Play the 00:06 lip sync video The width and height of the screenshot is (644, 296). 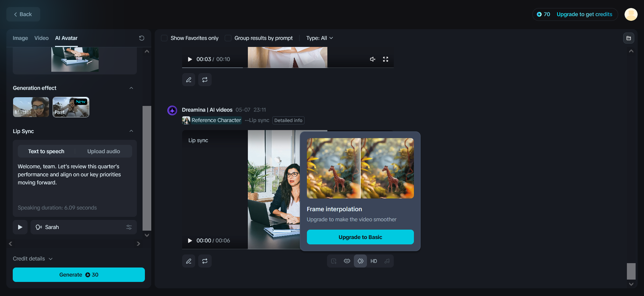click(190, 241)
